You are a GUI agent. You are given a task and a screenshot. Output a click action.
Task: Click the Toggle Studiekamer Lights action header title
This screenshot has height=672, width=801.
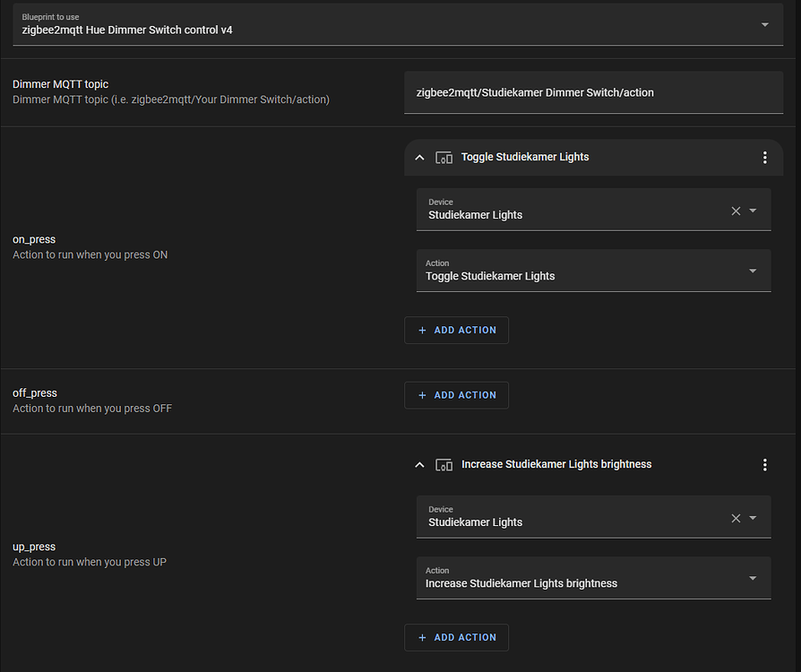[525, 157]
